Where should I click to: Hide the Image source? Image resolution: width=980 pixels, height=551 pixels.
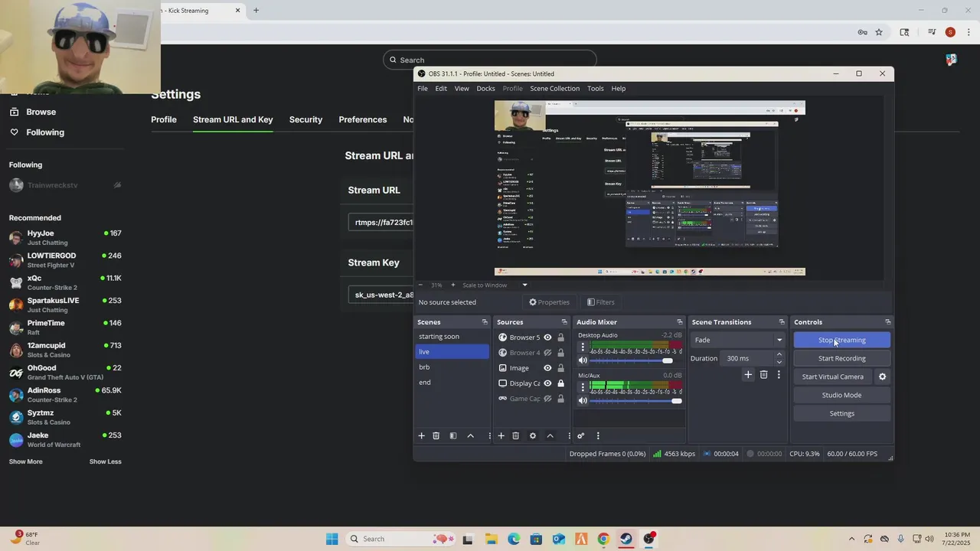[x=547, y=368]
